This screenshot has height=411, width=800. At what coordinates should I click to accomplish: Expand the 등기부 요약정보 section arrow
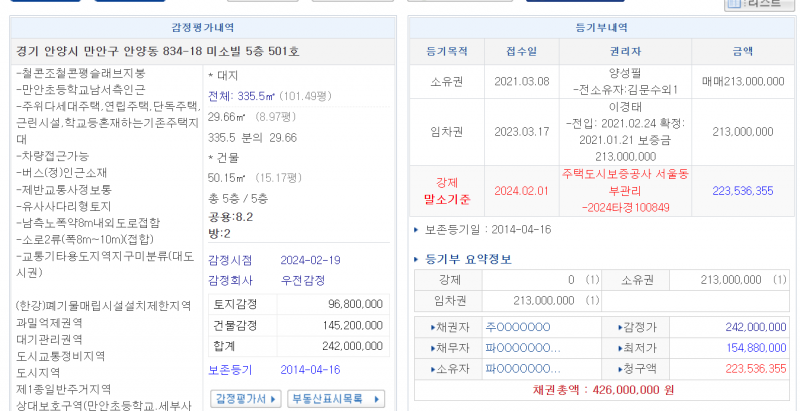417,259
